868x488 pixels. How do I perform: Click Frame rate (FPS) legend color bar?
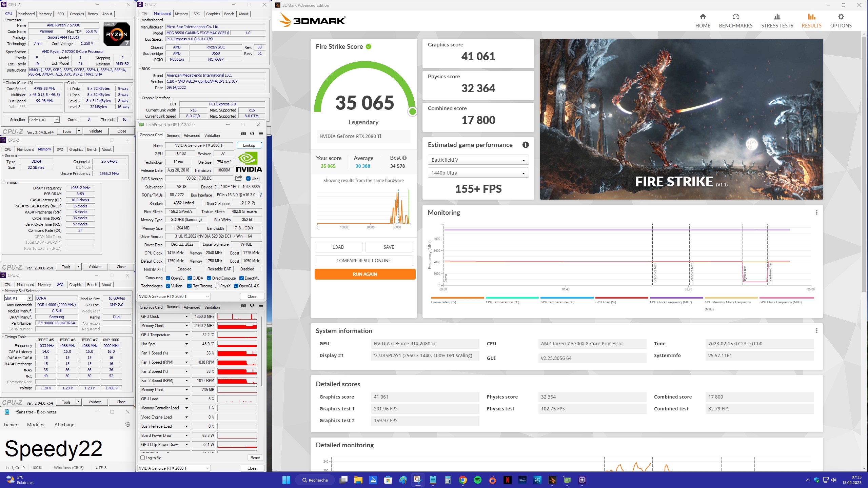457,298
